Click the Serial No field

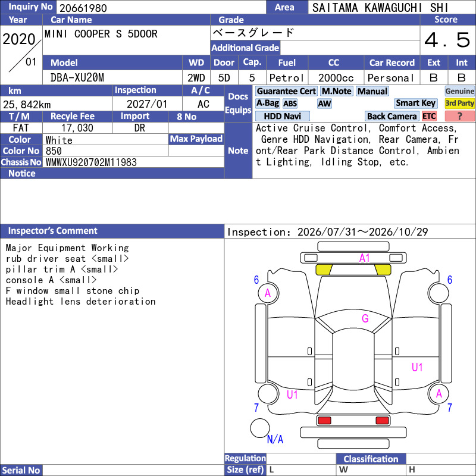(x=133, y=470)
